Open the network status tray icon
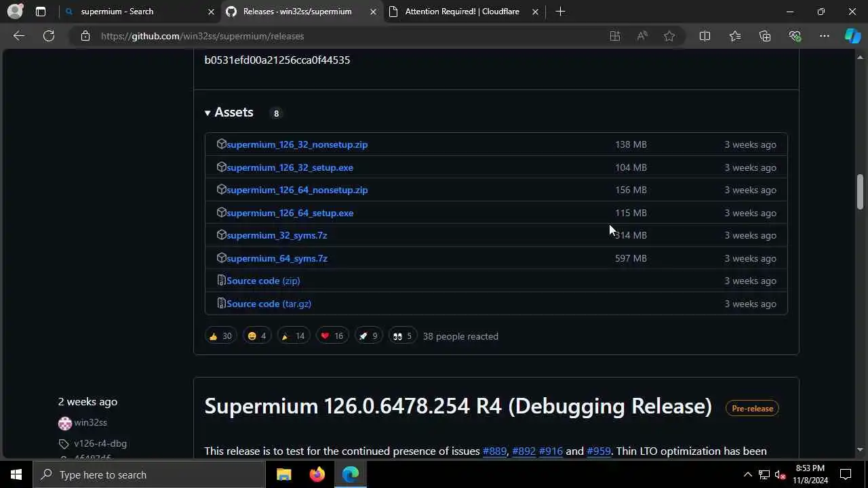 [x=764, y=474]
